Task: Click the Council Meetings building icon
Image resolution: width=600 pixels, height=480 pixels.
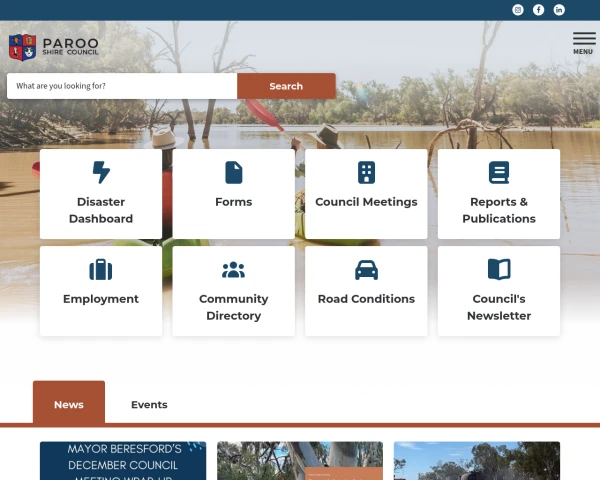Action: pyautogui.click(x=366, y=173)
